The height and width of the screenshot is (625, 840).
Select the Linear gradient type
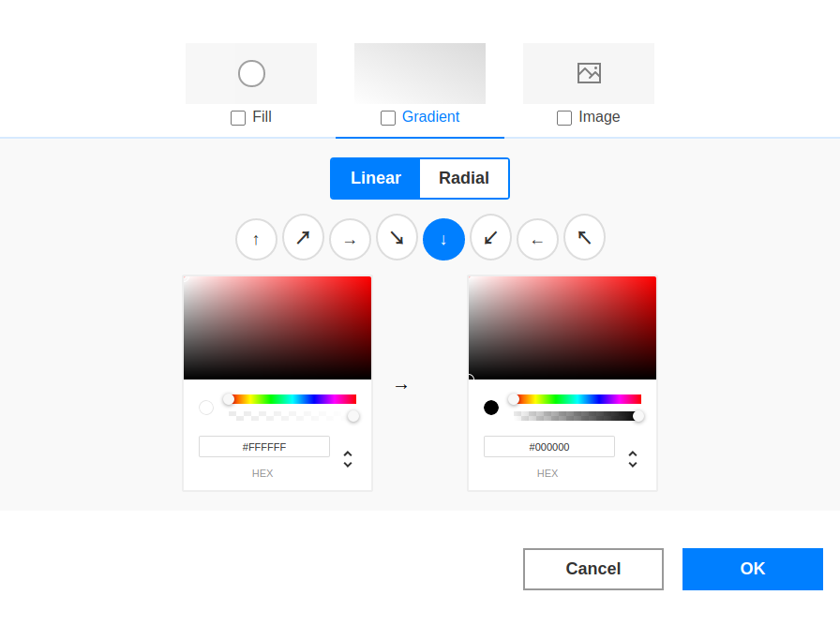(376, 178)
